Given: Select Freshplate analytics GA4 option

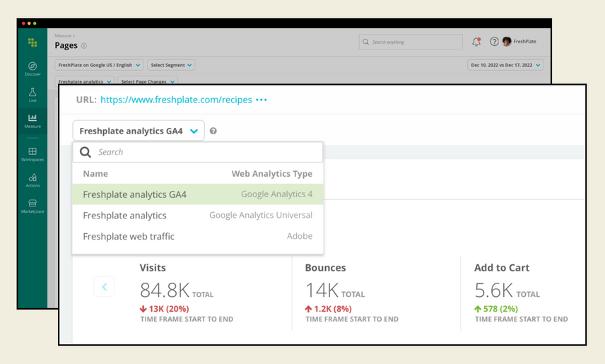Looking at the screenshot, I should coord(198,194).
